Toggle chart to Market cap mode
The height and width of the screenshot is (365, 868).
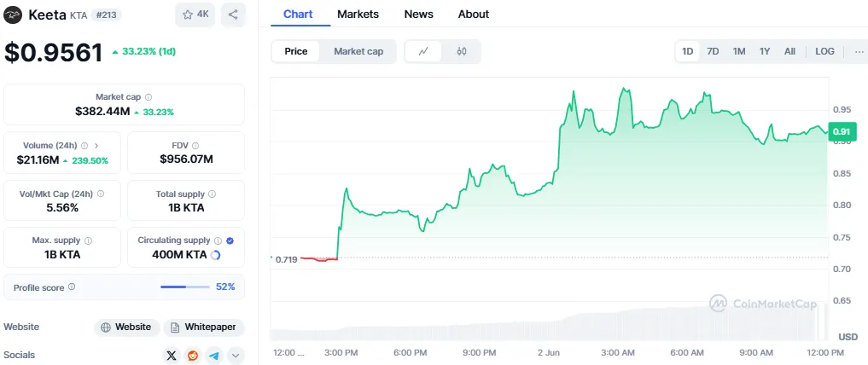(x=358, y=51)
